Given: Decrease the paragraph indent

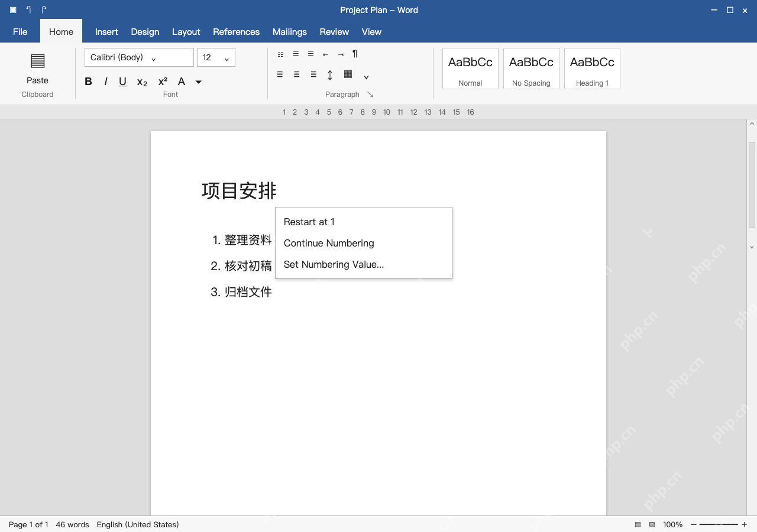Looking at the screenshot, I should click(x=325, y=54).
